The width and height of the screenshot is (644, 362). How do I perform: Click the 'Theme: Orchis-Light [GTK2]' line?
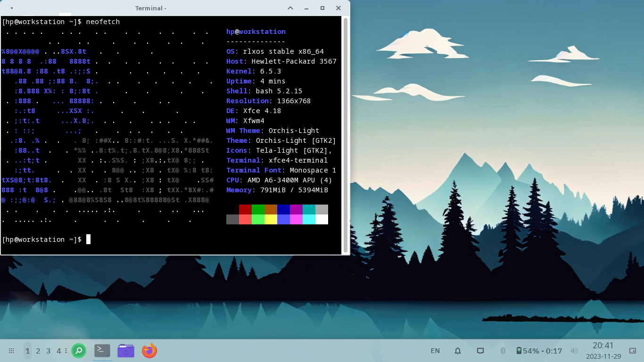pyautogui.click(x=281, y=140)
